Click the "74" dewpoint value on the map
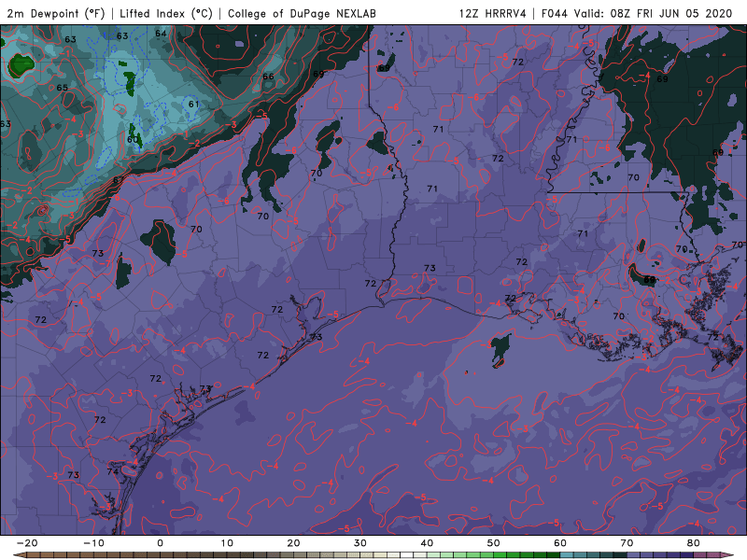The height and width of the screenshot is (560, 747). click(x=113, y=471)
